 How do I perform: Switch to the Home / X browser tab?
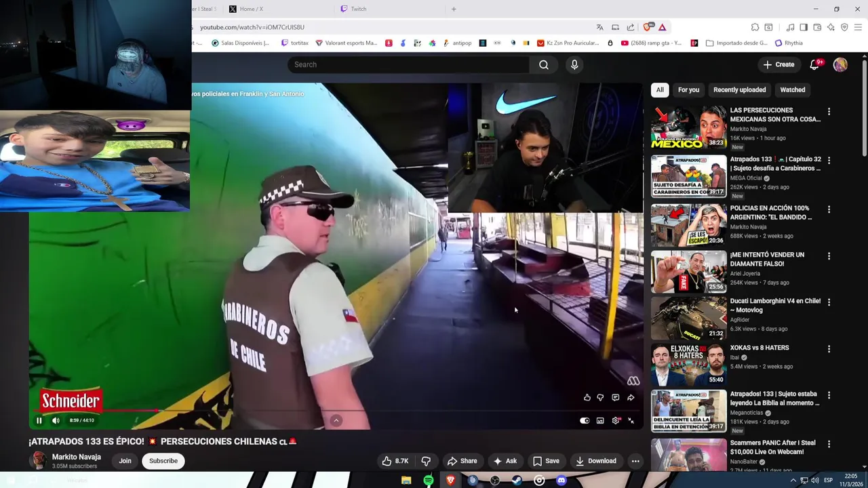278,9
